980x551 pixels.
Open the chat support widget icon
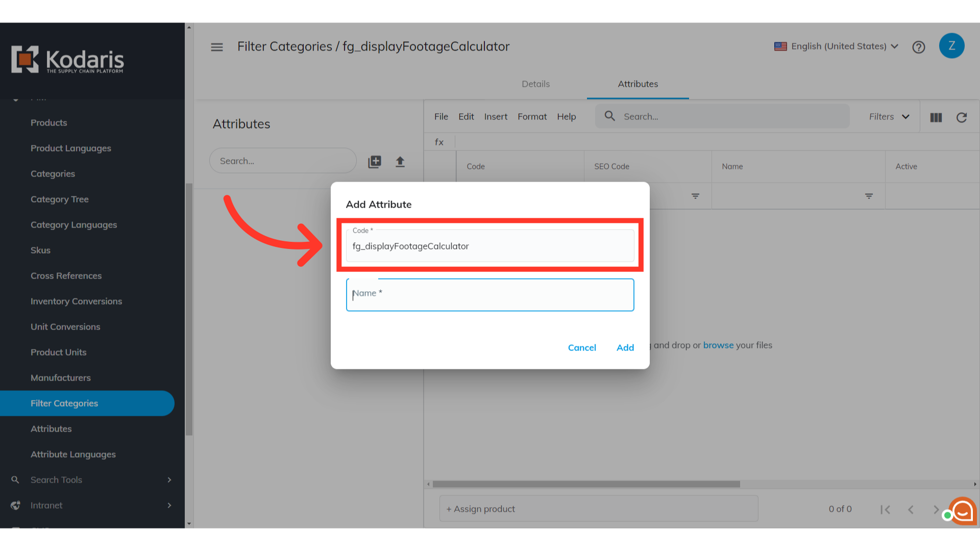pos(963,510)
